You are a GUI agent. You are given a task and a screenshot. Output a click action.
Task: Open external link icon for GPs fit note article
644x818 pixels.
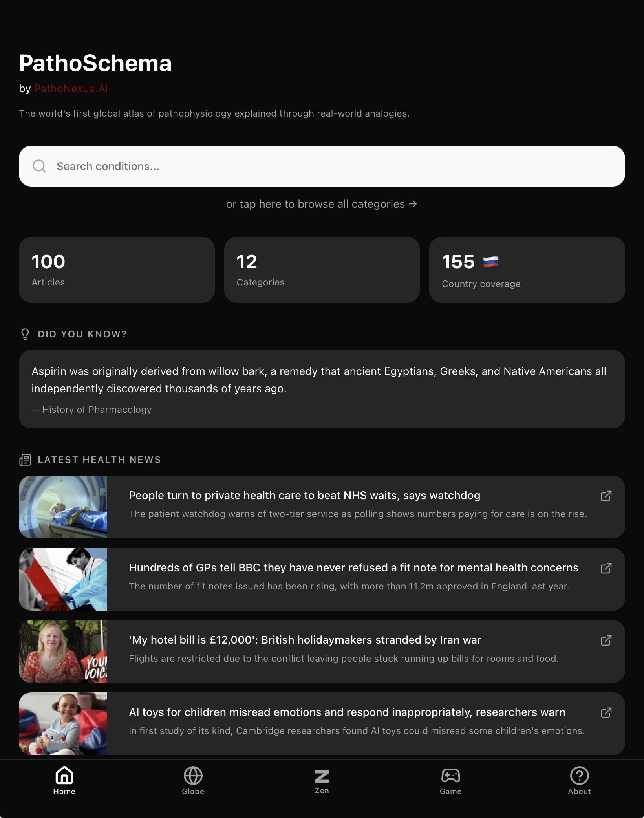606,568
